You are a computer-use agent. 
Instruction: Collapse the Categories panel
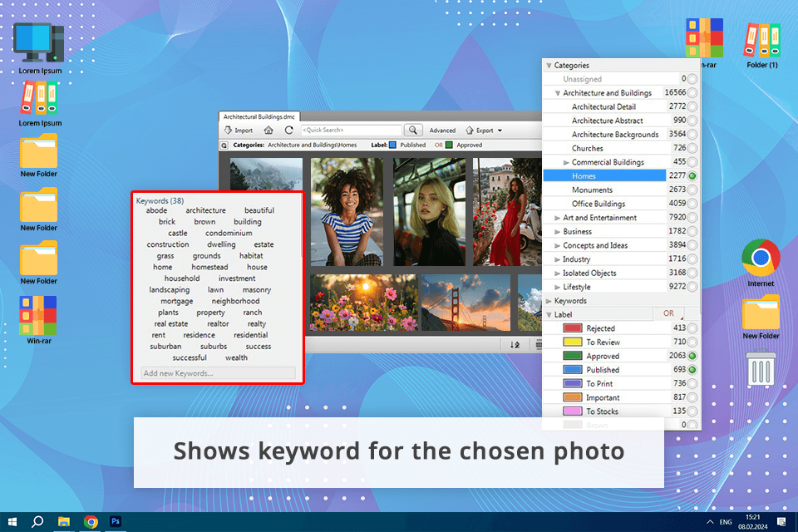pos(549,65)
